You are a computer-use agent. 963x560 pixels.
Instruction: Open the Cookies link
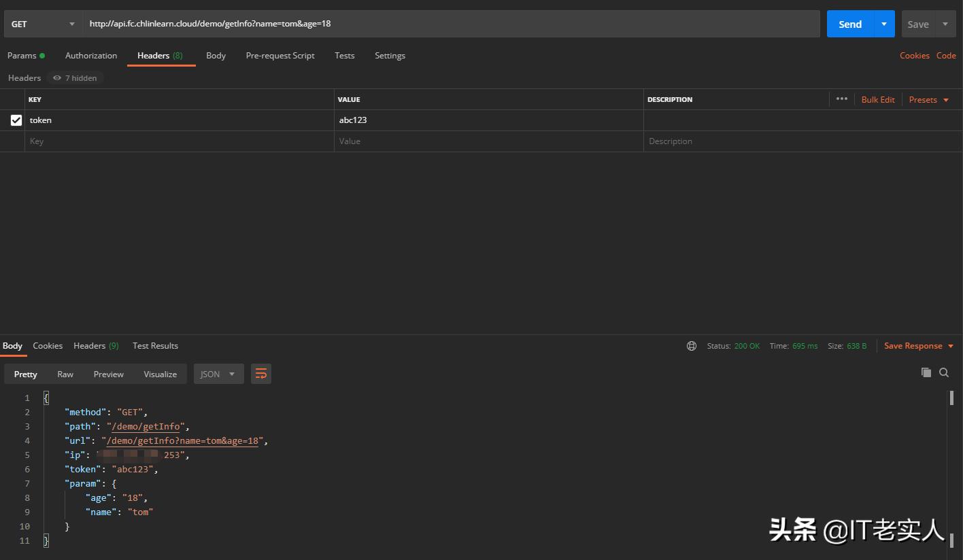pyautogui.click(x=914, y=56)
